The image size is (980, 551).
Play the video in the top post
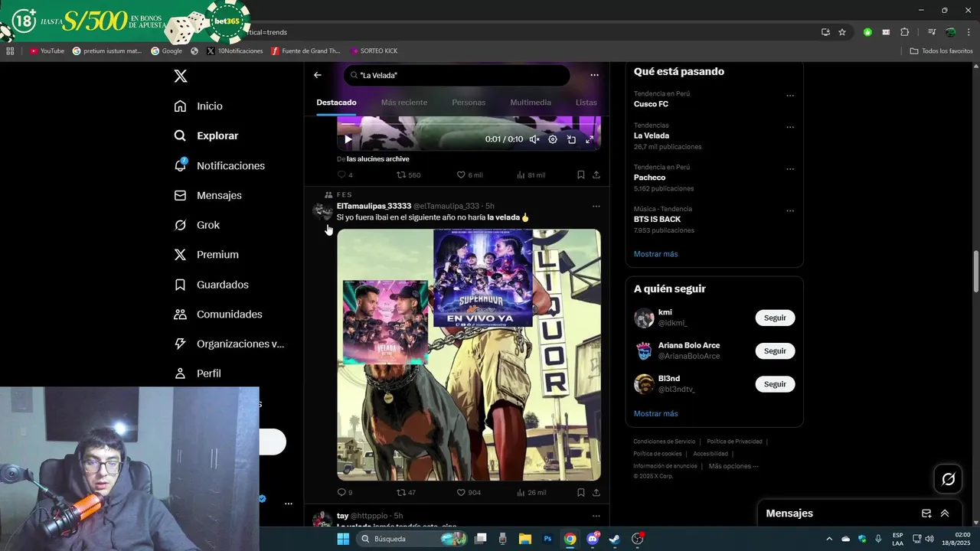pos(348,139)
